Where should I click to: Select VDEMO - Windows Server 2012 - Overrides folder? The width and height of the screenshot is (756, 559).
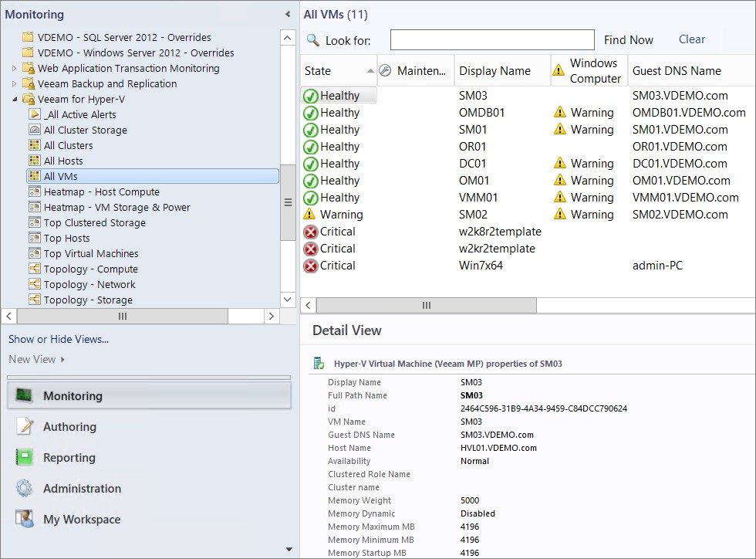[x=136, y=53]
